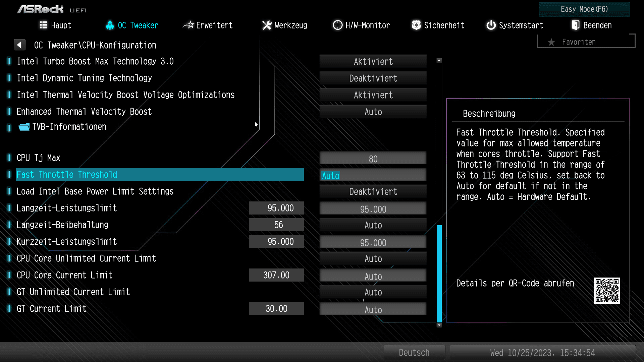Click the QR code image

pos(607,291)
